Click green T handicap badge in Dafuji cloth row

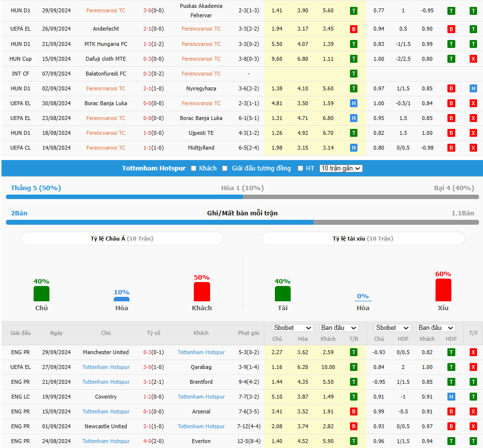coord(451,59)
